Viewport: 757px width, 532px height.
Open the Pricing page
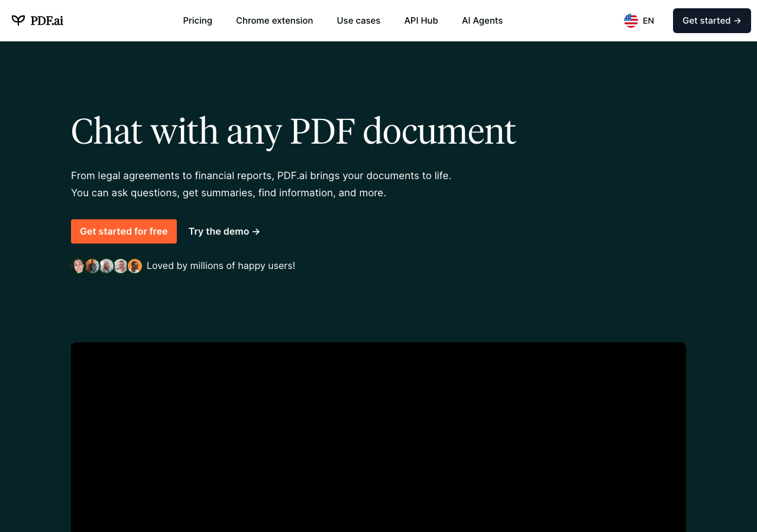198,21
